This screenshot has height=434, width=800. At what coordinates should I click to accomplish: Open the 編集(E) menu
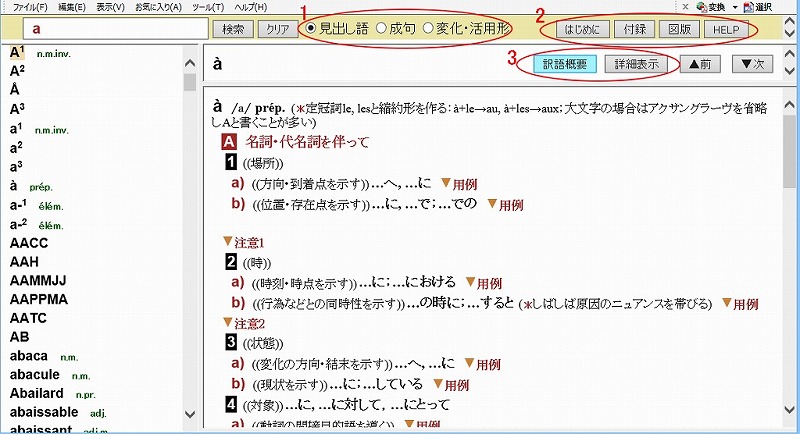pyautogui.click(x=71, y=7)
